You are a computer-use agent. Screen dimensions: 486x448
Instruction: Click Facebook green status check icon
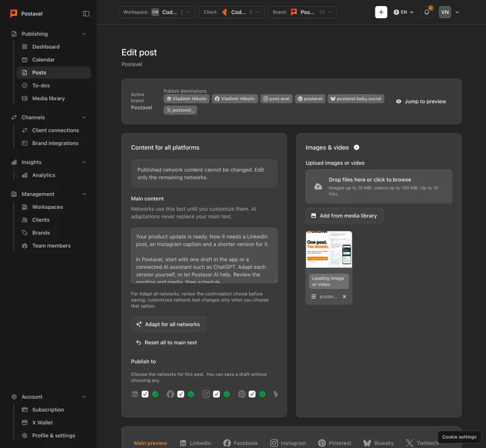(x=191, y=394)
